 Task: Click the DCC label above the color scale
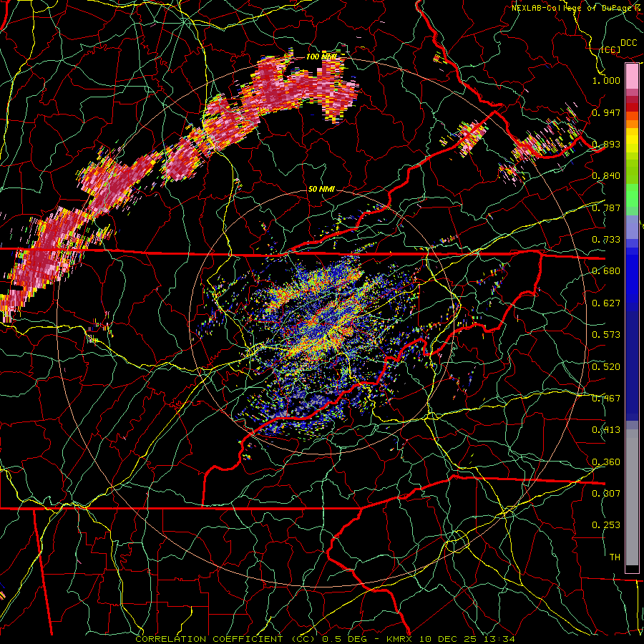628,43
